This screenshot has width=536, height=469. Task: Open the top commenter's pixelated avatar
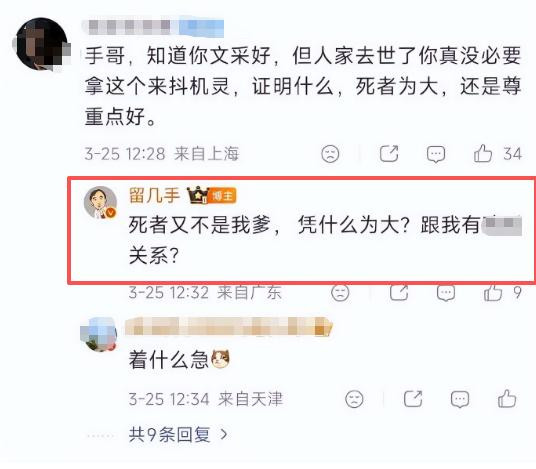click(41, 44)
